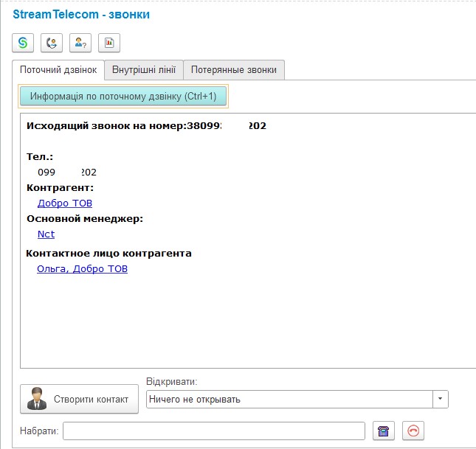
Task: Click the unknown person question icon
Action: [80, 43]
